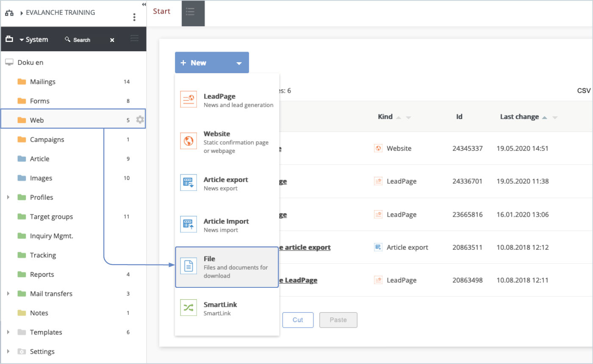Close the search with the X icon
Screen dimensions: 593x364
(112, 40)
